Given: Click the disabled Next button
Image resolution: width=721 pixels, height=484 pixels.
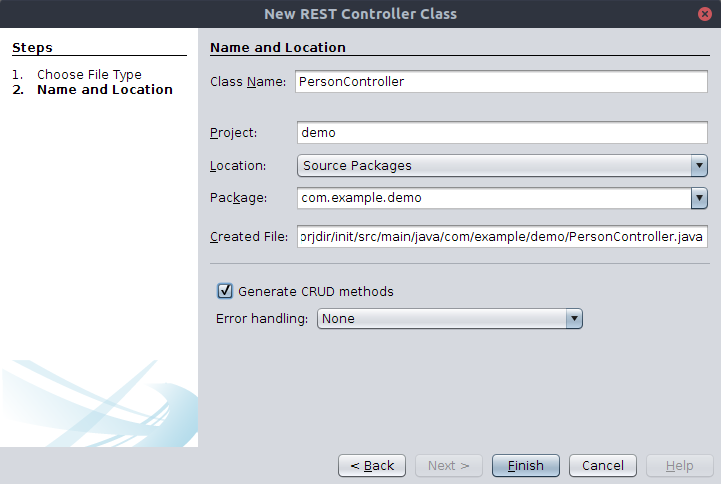Looking at the screenshot, I should click(449, 466).
